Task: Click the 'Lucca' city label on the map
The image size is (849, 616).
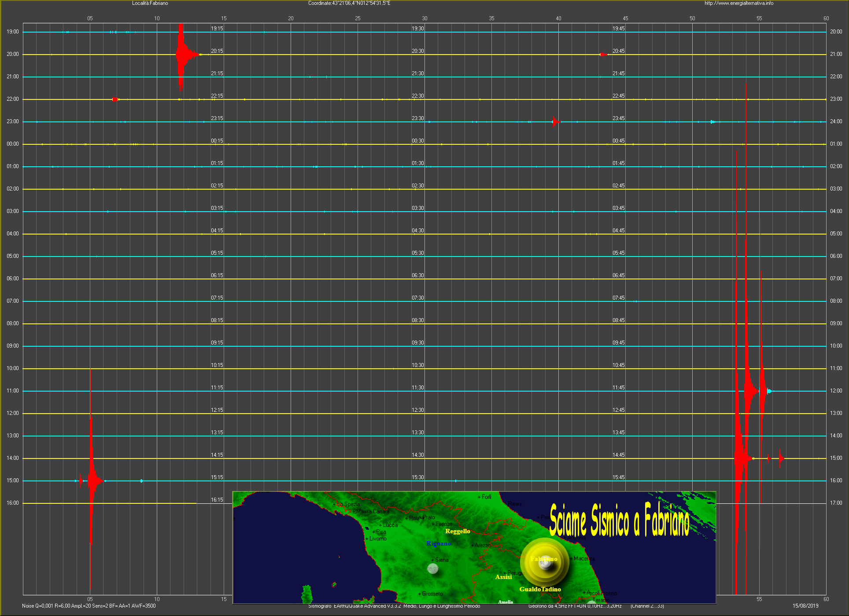Action: (x=390, y=525)
